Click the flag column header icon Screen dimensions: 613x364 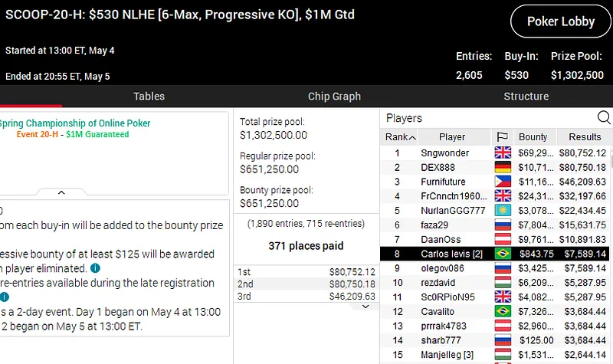tap(503, 137)
